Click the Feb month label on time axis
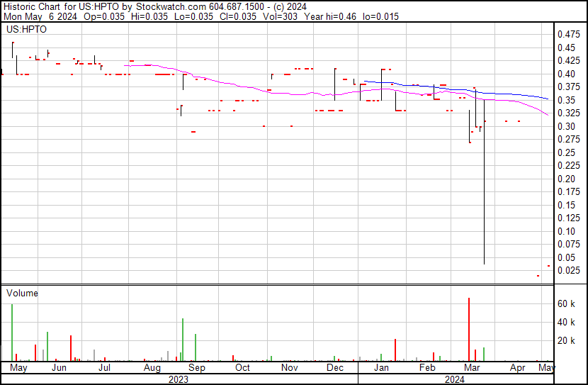 [x=427, y=368]
